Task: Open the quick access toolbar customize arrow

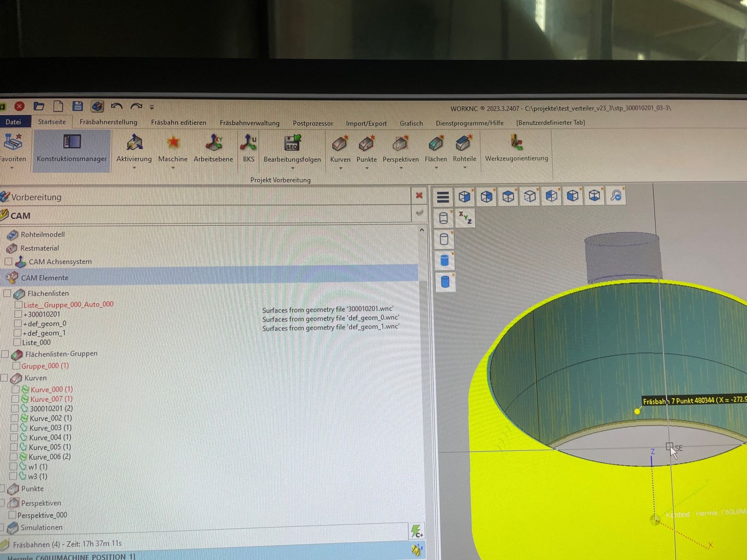Action: [x=152, y=107]
